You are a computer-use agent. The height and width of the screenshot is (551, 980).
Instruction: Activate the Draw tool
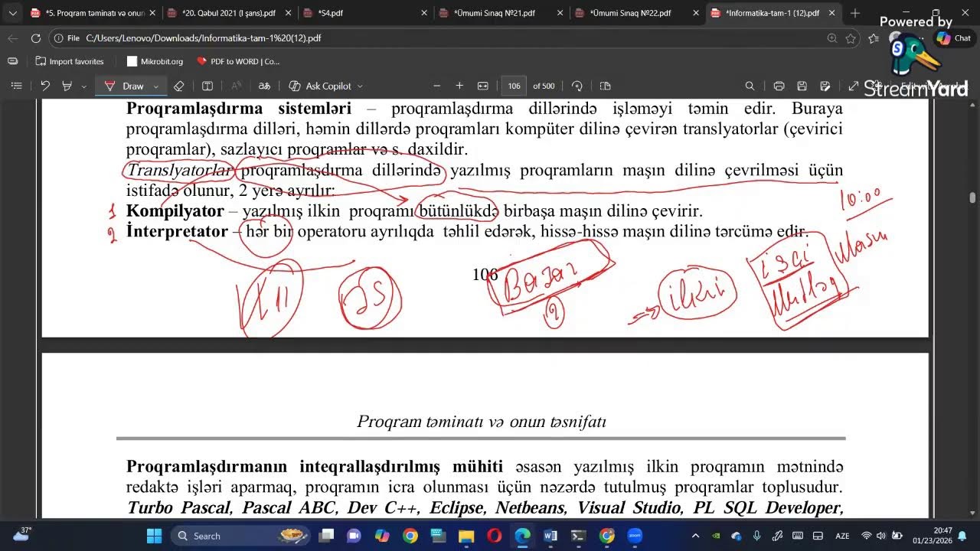coord(124,86)
